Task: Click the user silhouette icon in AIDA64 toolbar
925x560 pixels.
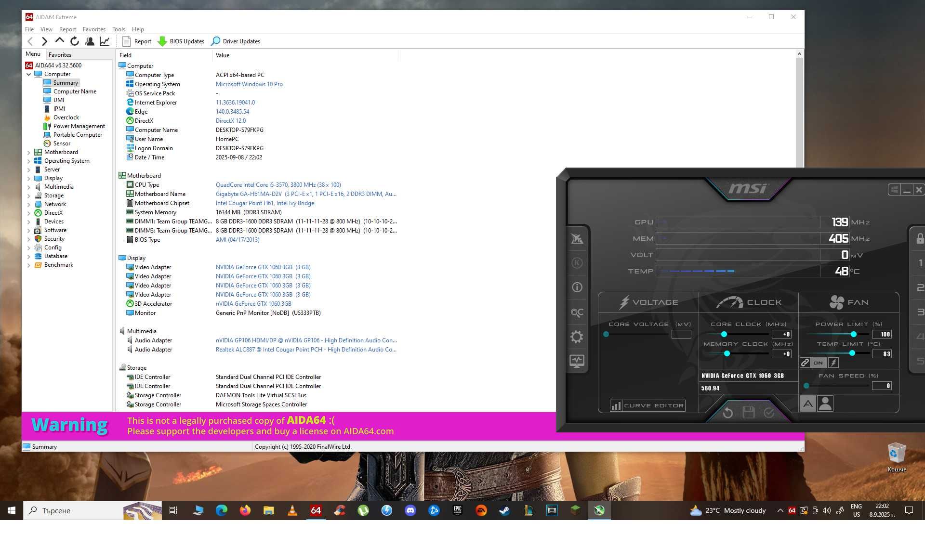Action: click(89, 41)
